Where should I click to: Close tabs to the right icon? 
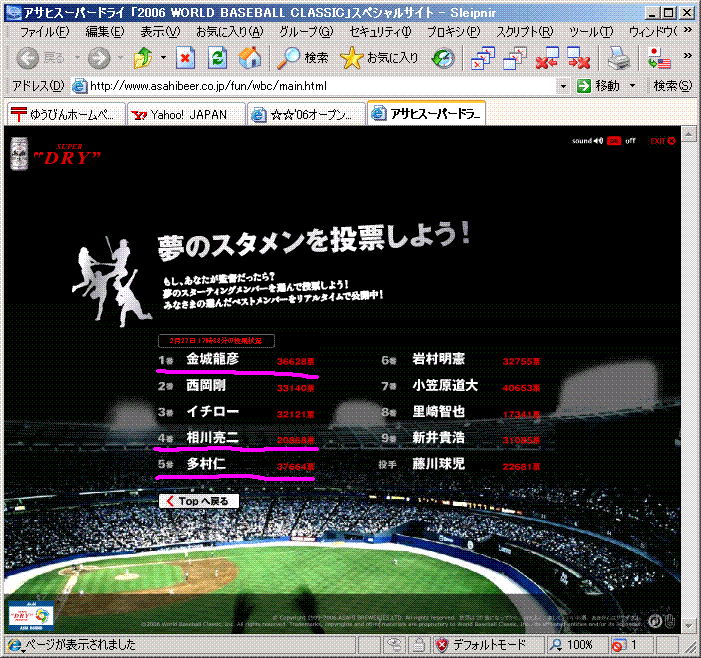579,58
